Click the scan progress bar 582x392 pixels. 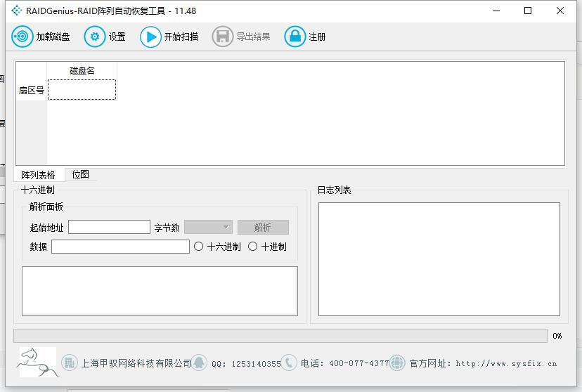(280, 336)
